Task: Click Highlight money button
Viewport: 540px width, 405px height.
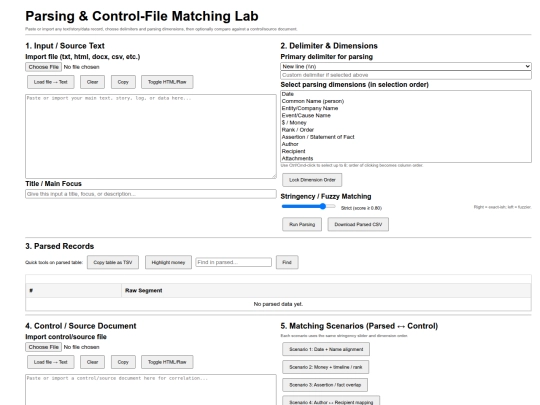Action: coord(168,262)
